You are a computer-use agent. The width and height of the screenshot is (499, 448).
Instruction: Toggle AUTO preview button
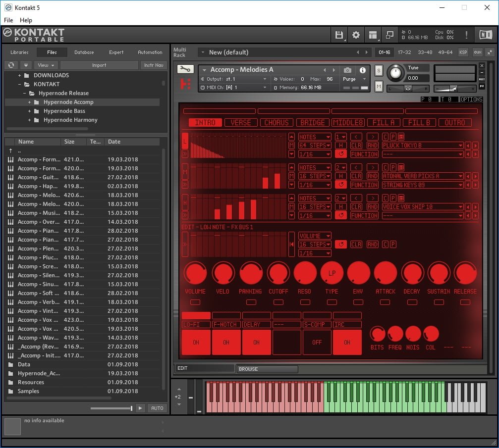click(157, 408)
